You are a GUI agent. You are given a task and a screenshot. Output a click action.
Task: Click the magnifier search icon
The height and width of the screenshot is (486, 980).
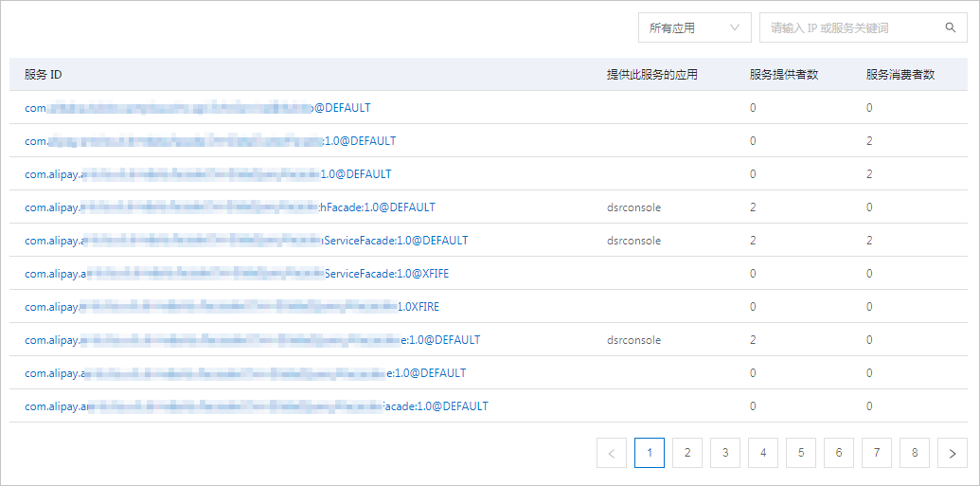(x=951, y=27)
